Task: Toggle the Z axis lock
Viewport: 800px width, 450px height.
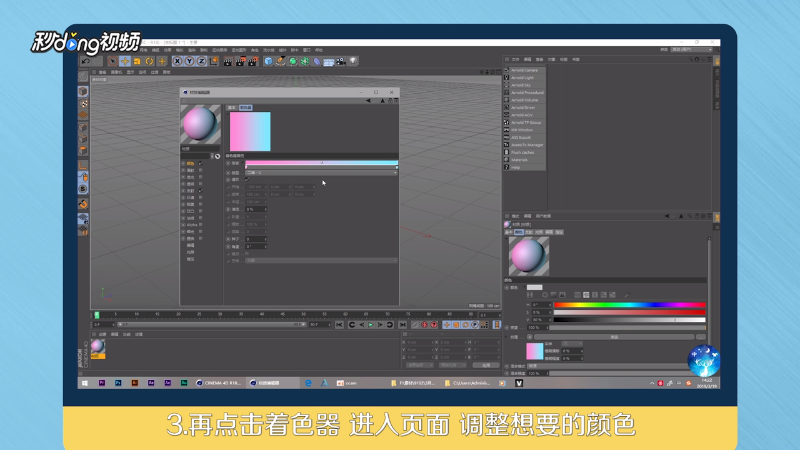Action: coord(202,61)
